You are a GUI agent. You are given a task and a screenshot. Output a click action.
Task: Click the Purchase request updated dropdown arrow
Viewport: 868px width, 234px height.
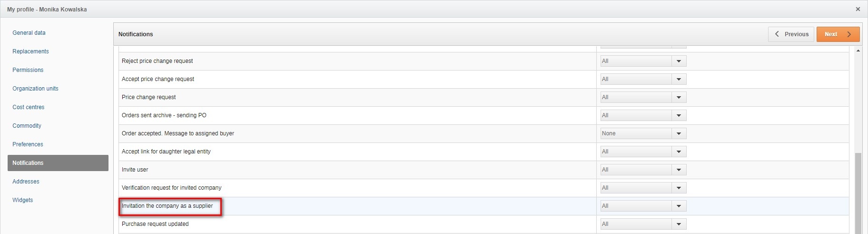coord(679,224)
